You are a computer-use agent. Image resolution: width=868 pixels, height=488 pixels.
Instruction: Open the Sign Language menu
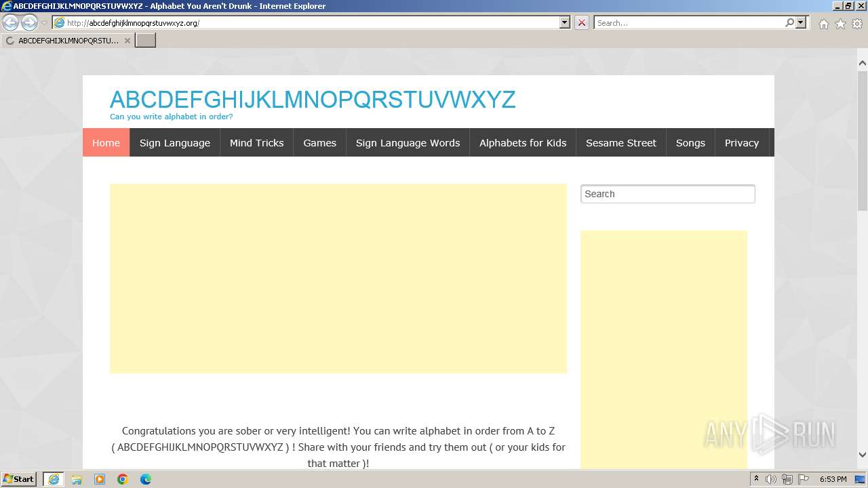[175, 142]
